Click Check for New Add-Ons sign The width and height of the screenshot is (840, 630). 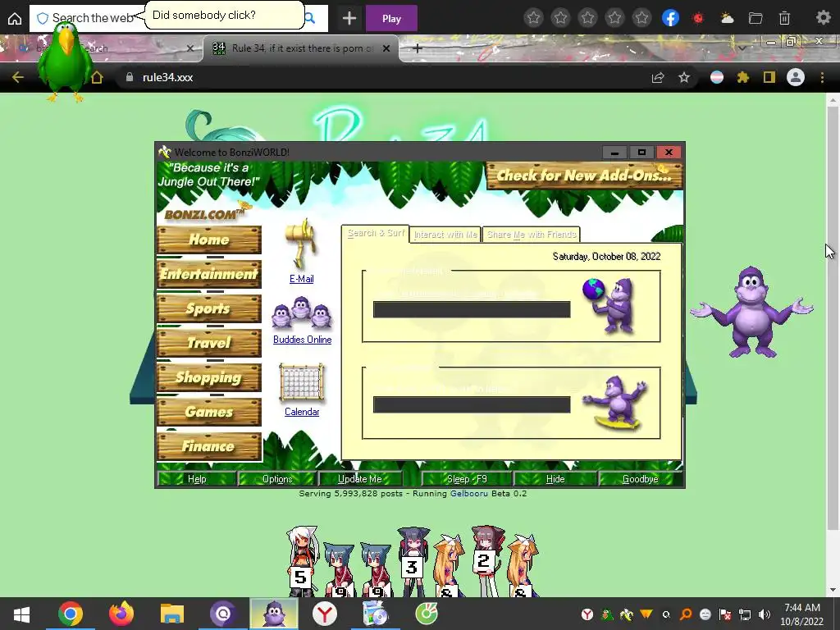click(584, 176)
